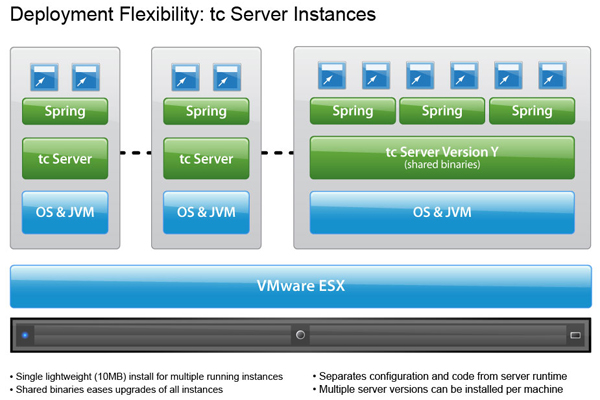600x400 pixels.
Task: Click the tc Server Version Y shared binaries block
Action: click(442, 158)
